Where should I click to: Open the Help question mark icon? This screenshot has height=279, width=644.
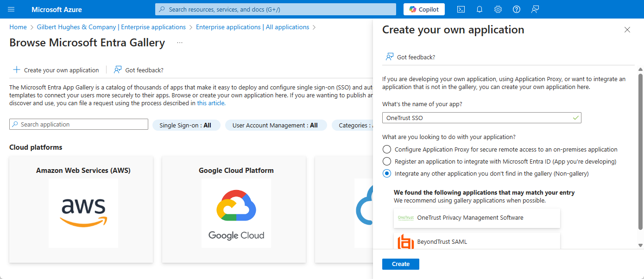[517, 9]
